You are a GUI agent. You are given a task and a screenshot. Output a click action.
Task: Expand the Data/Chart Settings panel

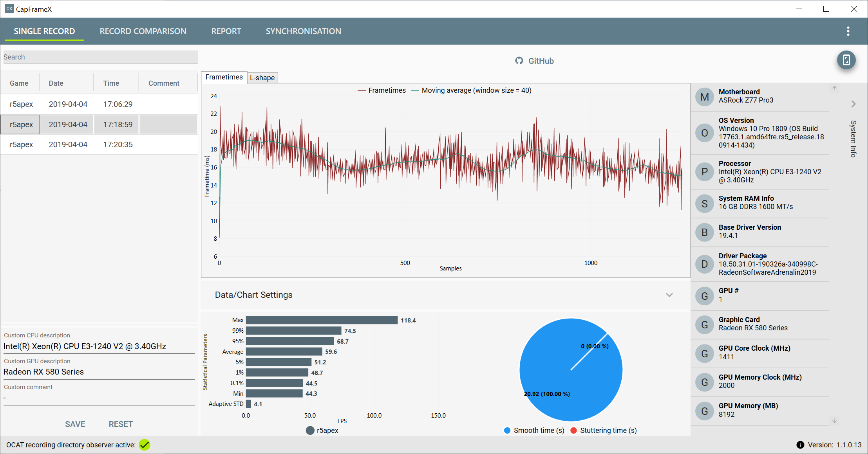pyautogui.click(x=669, y=295)
